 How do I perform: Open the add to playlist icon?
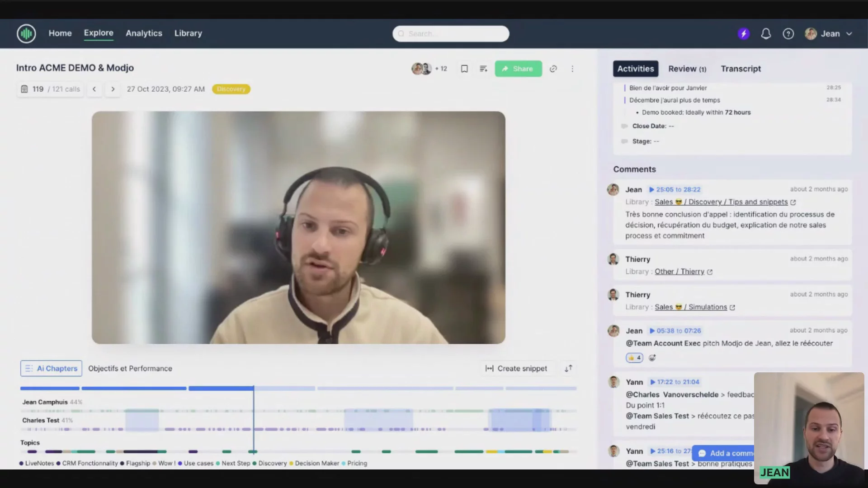pyautogui.click(x=483, y=69)
